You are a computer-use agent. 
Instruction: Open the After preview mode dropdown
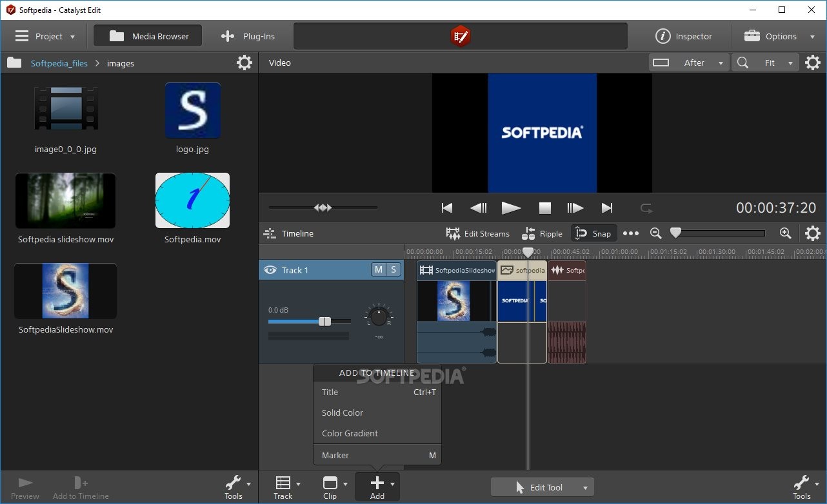[x=689, y=63]
